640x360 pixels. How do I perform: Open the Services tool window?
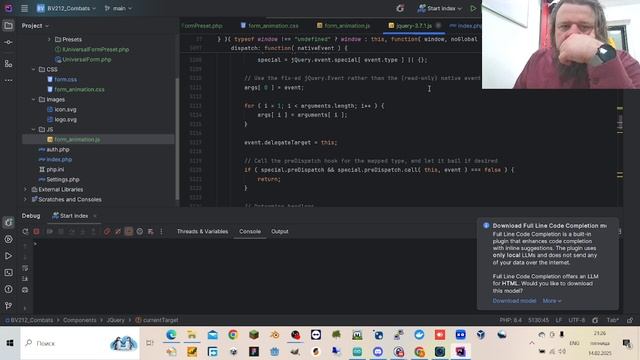click(x=8, y=239)
